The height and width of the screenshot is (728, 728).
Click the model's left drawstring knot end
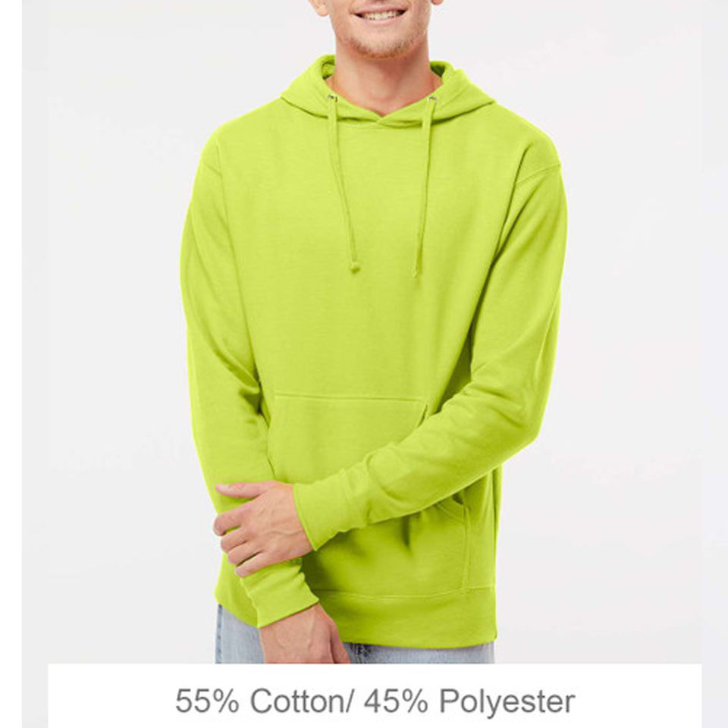(x=355, y=266)
